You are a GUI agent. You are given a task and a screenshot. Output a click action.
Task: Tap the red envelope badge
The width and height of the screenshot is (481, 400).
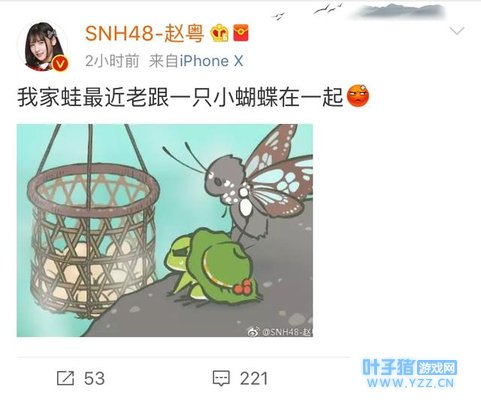coord(241,33)
